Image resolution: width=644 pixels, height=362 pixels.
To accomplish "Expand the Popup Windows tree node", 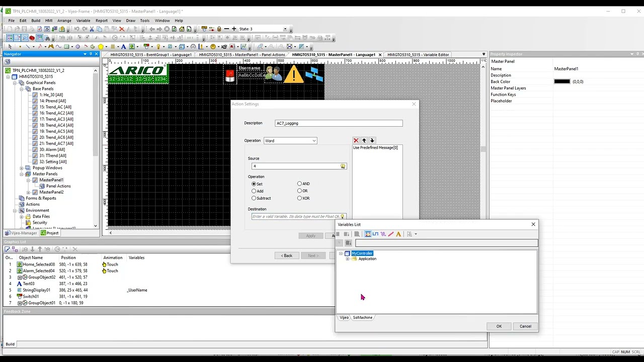I will [22, 168].
